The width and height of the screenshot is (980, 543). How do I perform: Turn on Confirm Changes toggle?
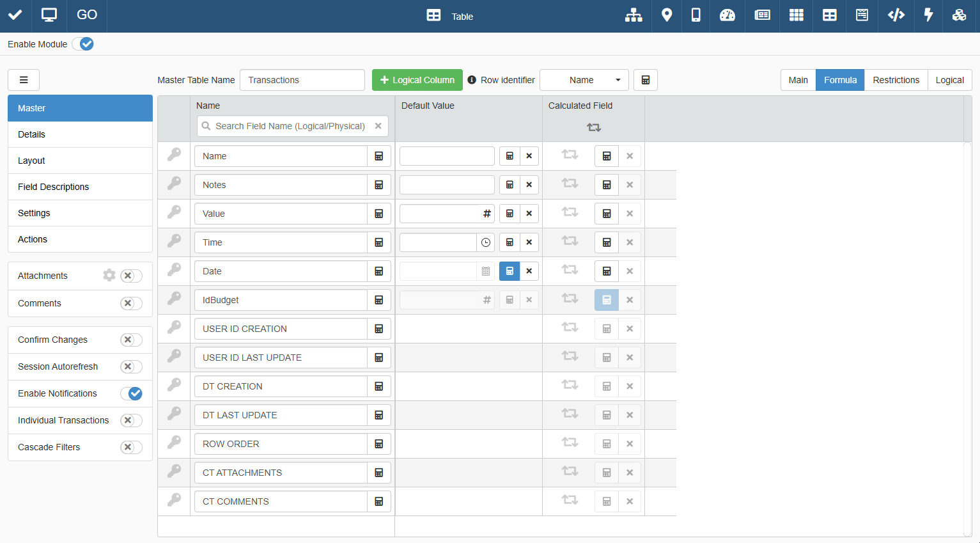(x=131, y=340)
